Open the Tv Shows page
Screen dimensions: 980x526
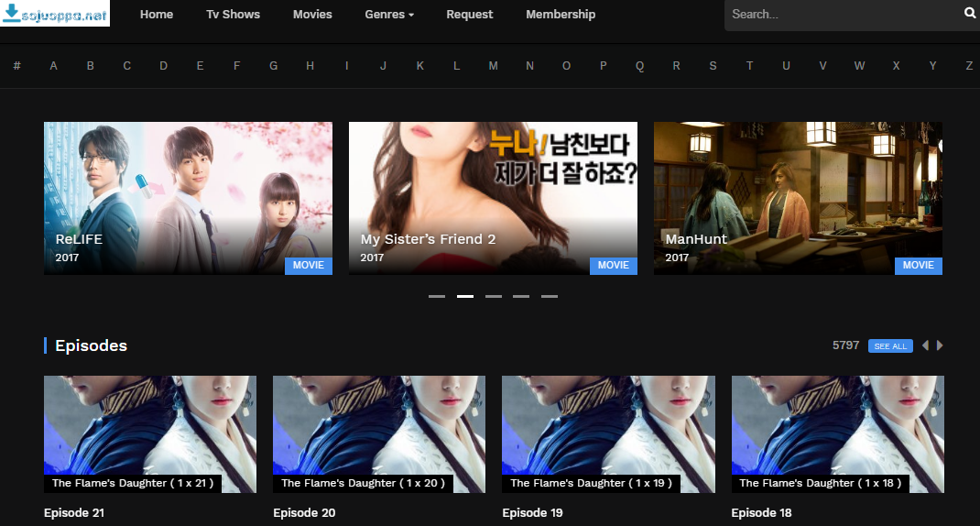coord(234,15)
